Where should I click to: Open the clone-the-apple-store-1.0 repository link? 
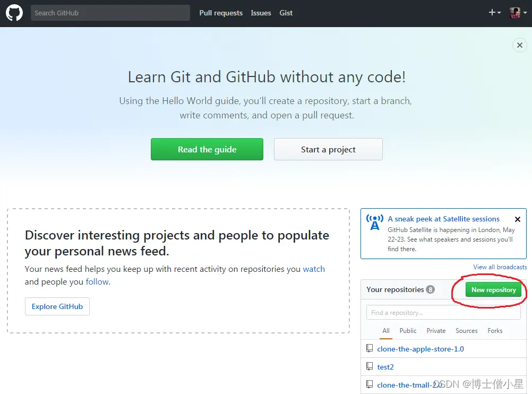click(x=421, y=349)
